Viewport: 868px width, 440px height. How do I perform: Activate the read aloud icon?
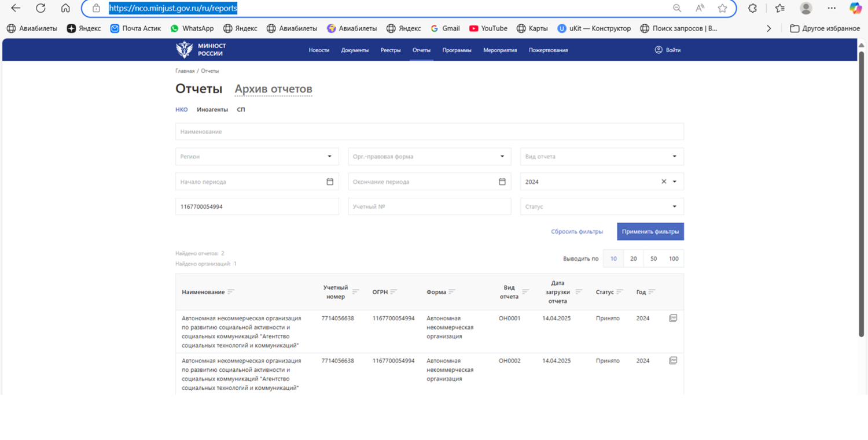pos(700,8)
